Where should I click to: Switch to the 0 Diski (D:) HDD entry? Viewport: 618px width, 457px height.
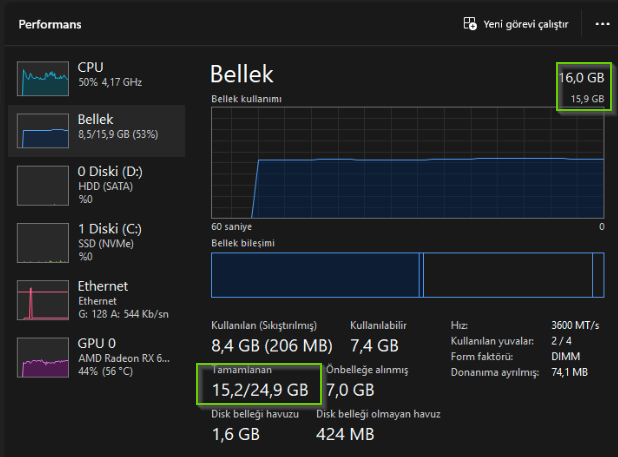click(x=97, y=186)
